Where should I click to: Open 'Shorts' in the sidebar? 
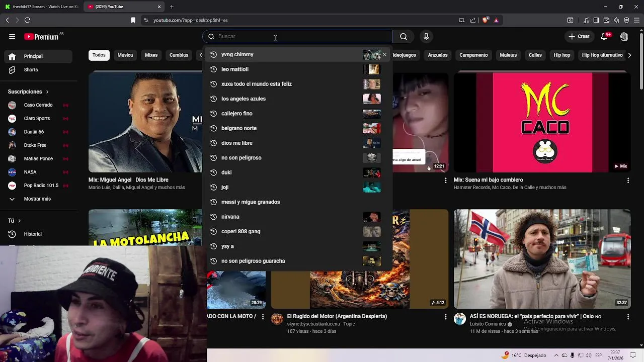39,70
